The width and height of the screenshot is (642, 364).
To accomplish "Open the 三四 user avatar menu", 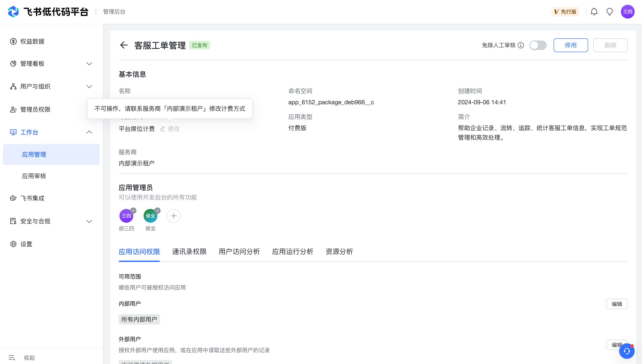I will (628, 12).
